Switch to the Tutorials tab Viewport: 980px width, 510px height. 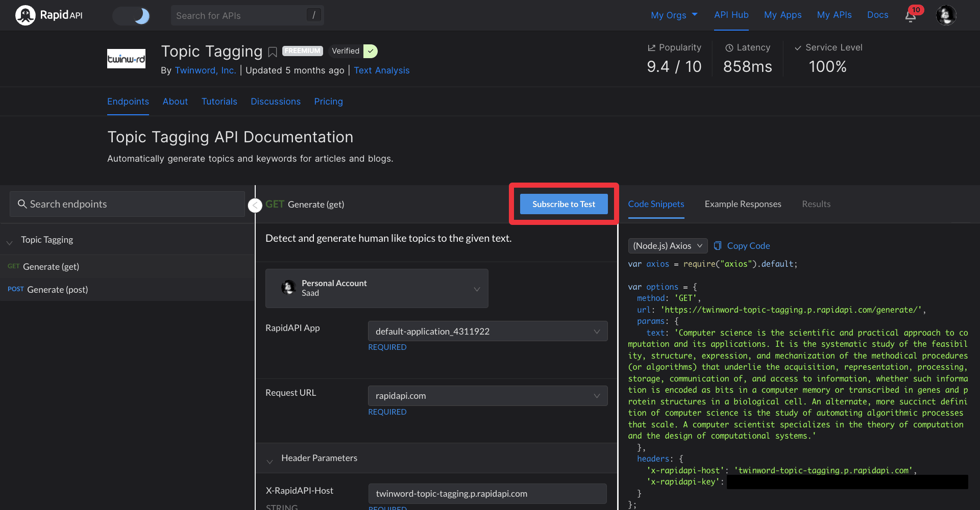point(219,101)
